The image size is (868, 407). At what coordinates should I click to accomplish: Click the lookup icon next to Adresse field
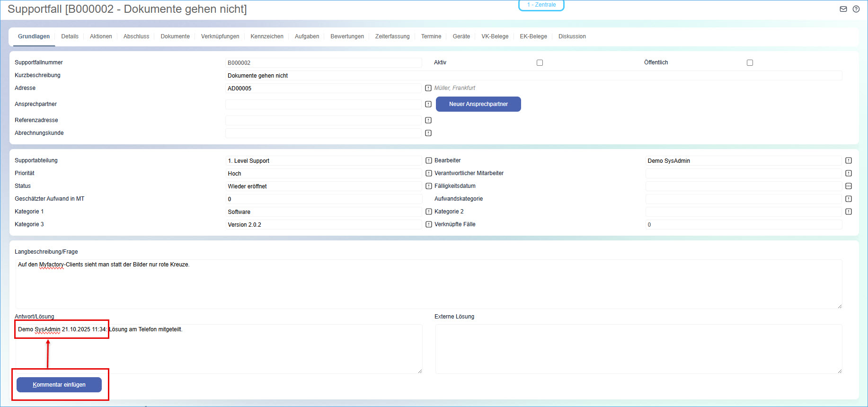[x=428, y=88]
